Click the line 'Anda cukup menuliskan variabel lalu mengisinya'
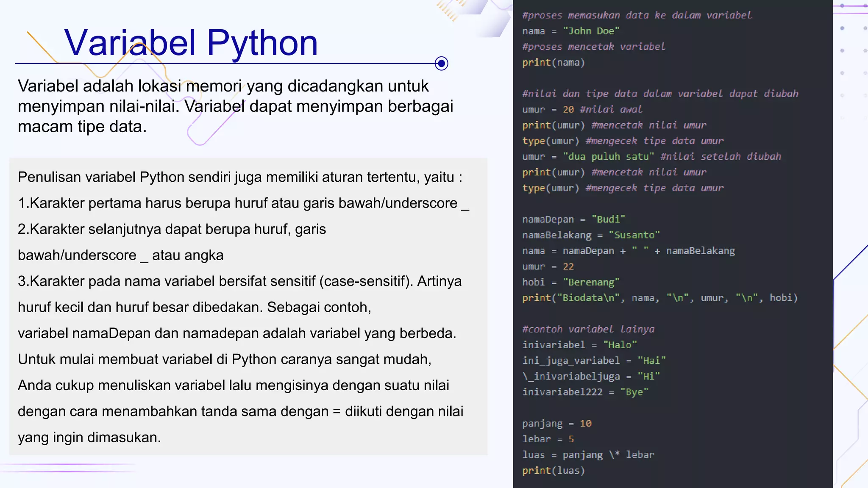Image resolution: width=868 pixels, height=488 pixels. [234, 385]
